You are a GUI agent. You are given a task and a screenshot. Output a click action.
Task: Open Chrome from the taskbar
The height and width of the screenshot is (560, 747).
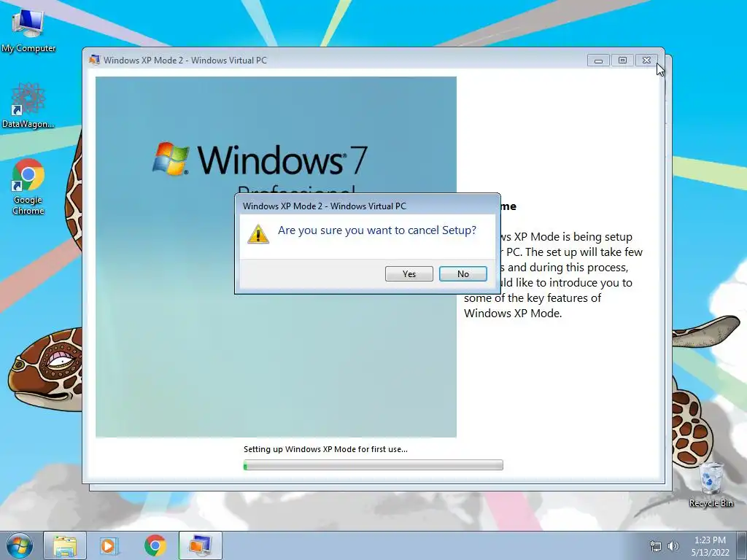point(155,545)
